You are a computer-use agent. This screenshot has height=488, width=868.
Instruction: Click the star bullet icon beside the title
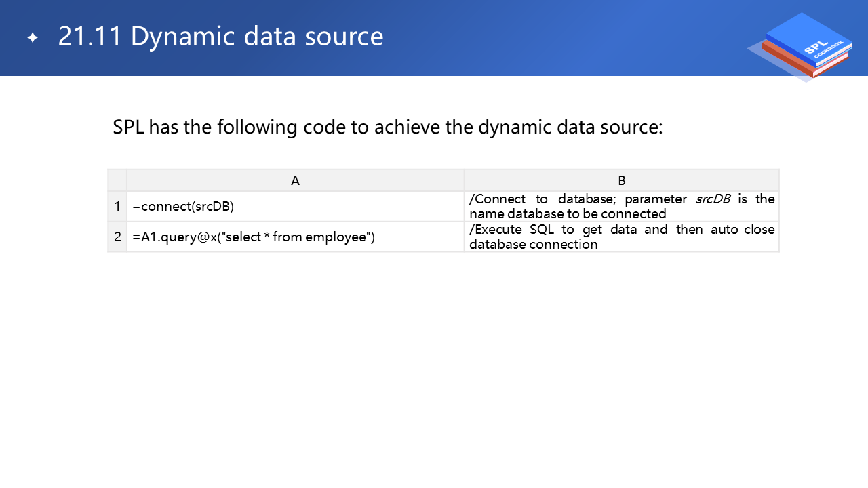33,38
